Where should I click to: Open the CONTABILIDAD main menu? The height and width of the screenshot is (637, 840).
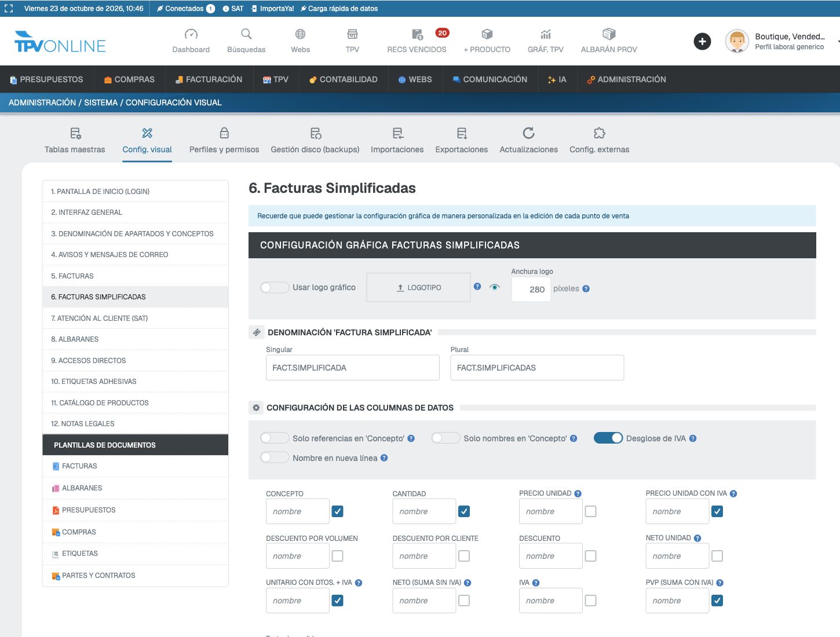[344, 79]
